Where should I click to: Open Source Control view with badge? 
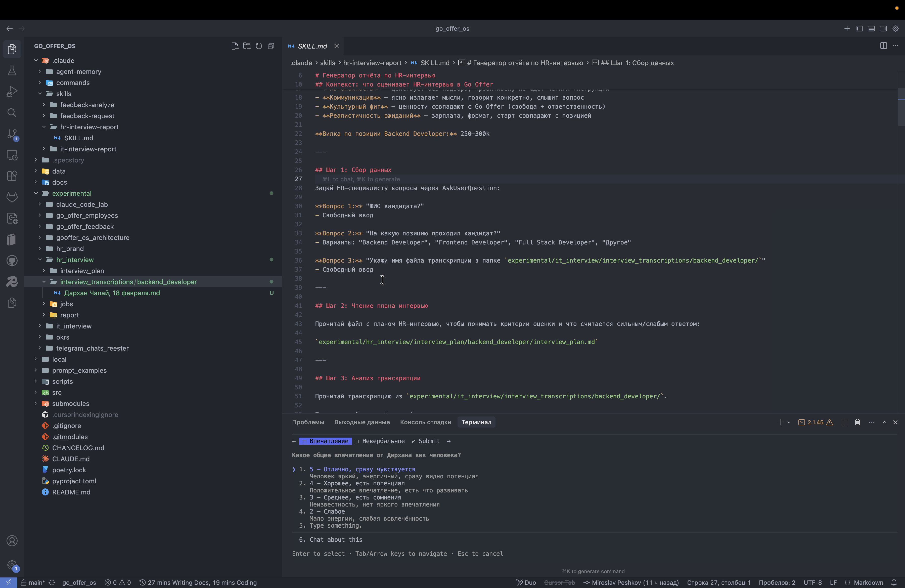(12, 134)
